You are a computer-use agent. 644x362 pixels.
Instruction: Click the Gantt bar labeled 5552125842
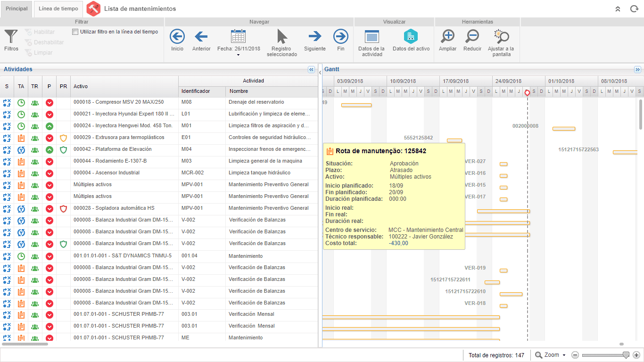[454, 140]
